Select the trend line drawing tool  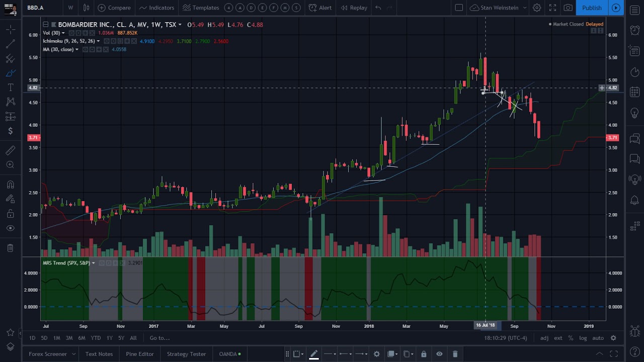(10, 44)
